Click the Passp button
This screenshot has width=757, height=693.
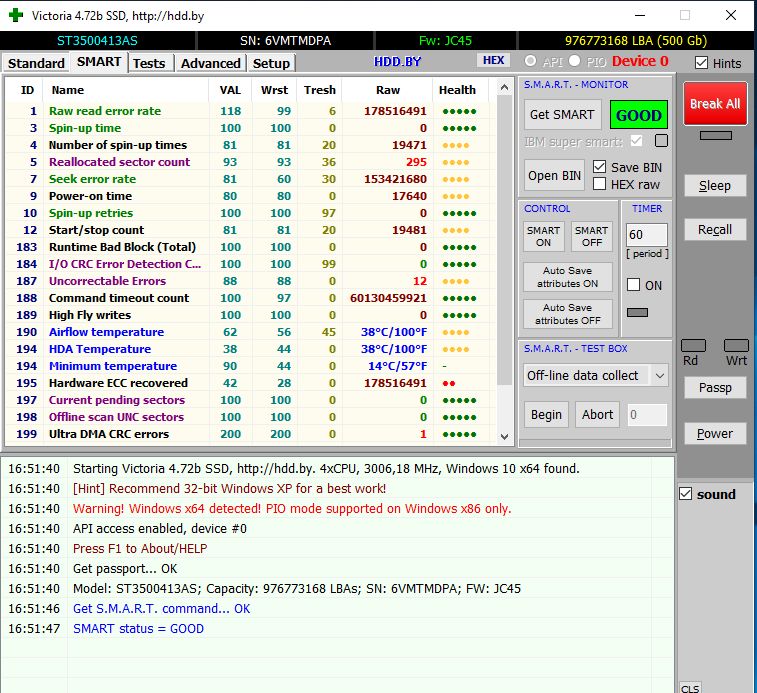click(715, 387)
